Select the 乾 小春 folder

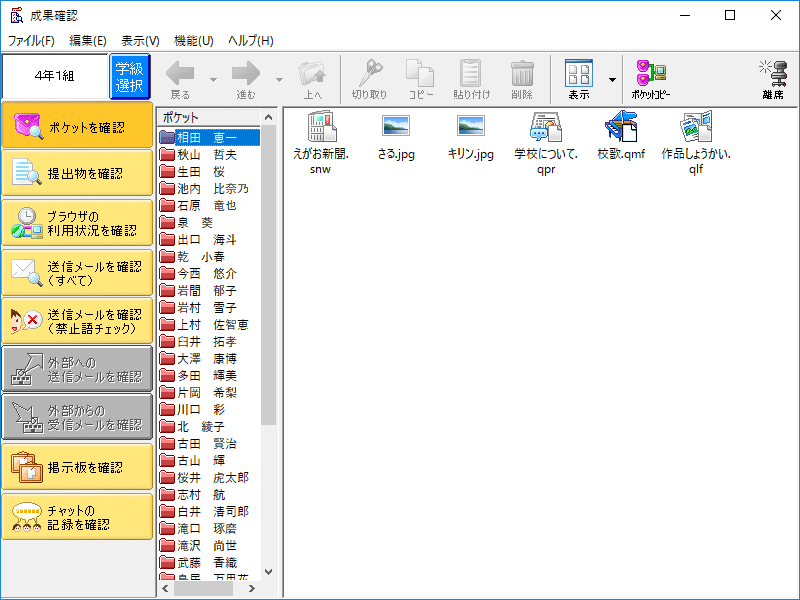point(192,257)
